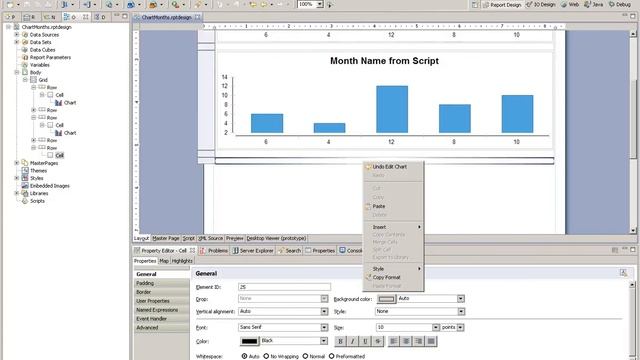Open the Highlights property tab
This screenshot has width=640, height=360.
pyautogui.click(x=182, y=261)
